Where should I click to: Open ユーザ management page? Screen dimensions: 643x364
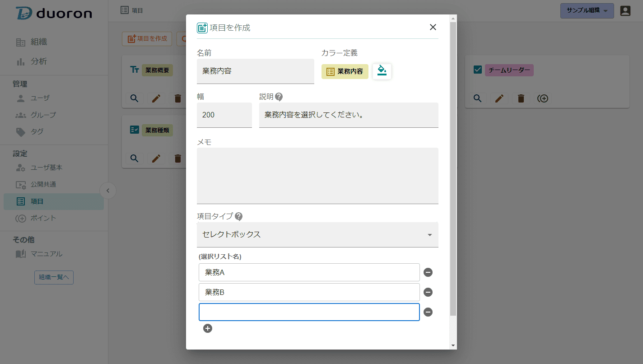[40, 98]
